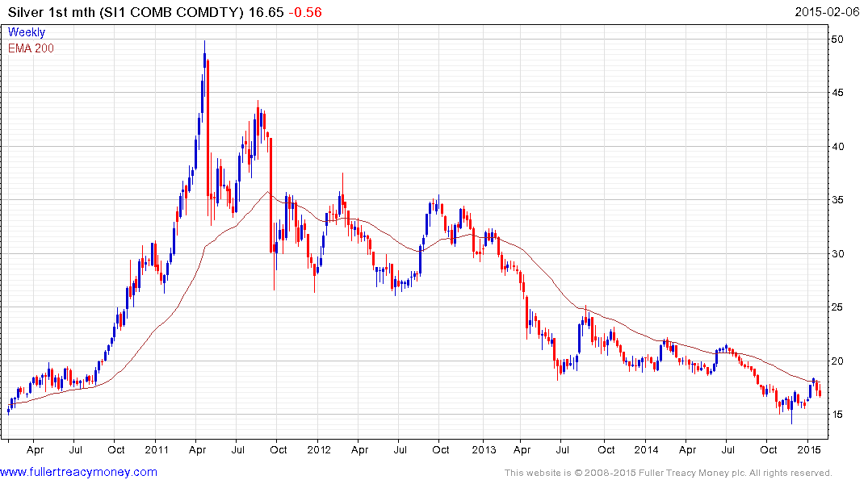Click the 45 price axis label

(837, 93)
